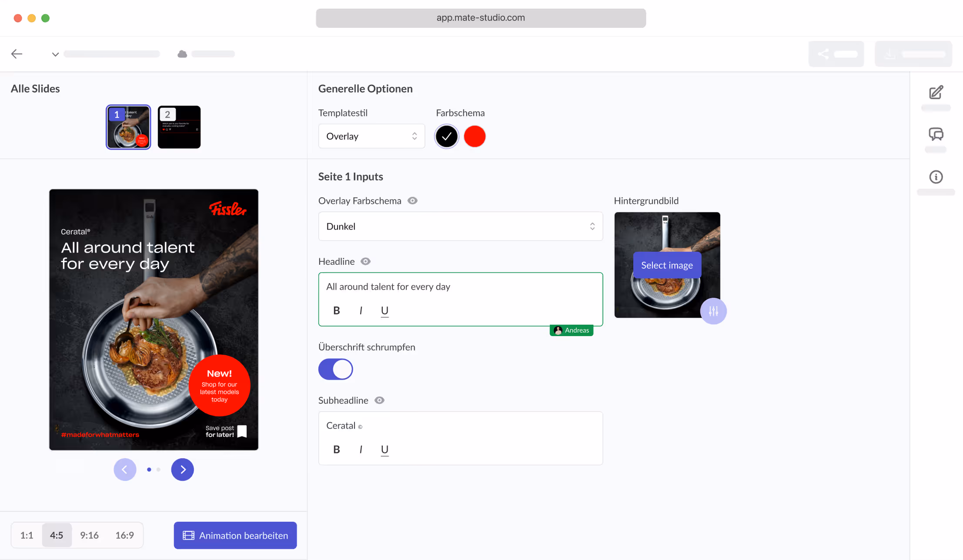Open the Overlay Farbschema Dunkel dropdown

coord(461,226)
